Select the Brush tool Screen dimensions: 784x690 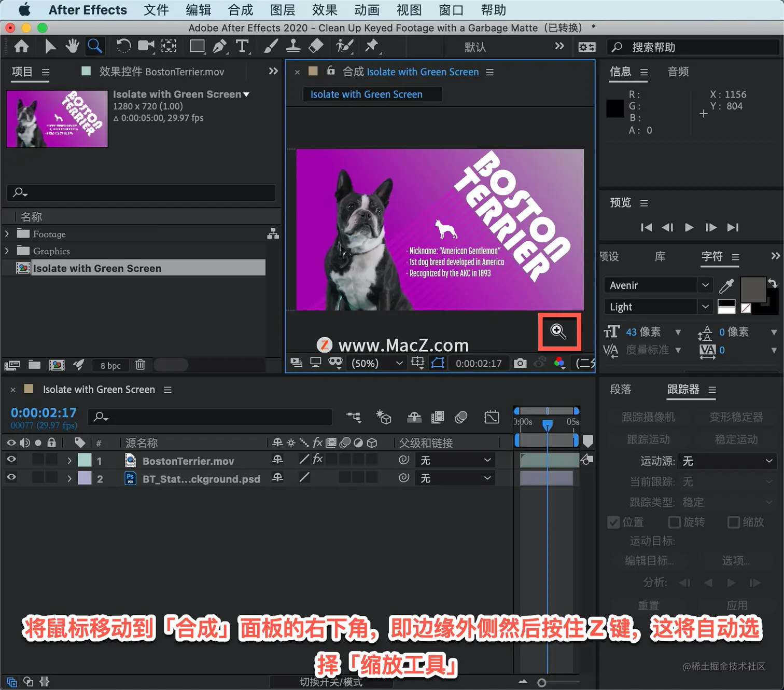click(x=270, y=47)
